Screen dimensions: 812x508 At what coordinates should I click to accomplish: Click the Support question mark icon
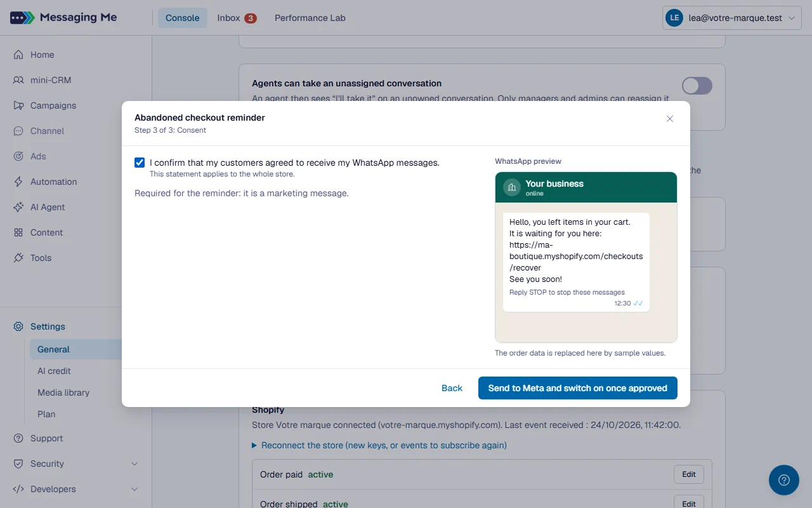(x=18, y=438)
